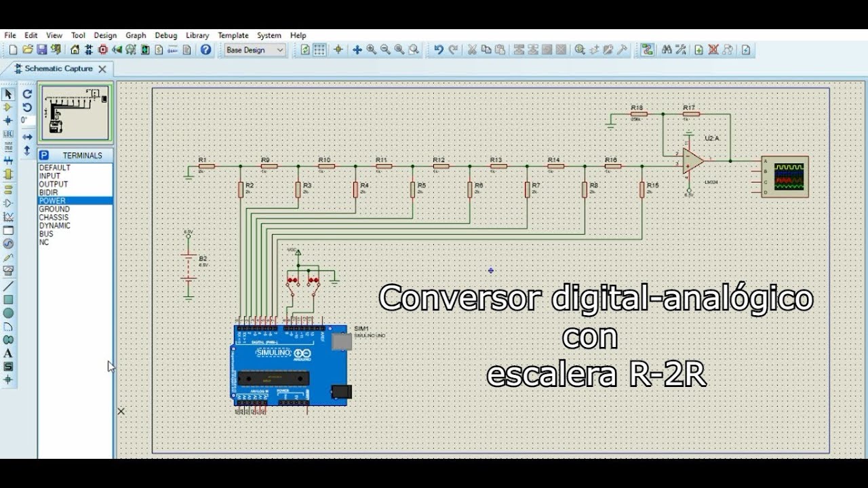Select the 2D circle drawing tool
Screen dimensions: 868x488
click(8, 313)
